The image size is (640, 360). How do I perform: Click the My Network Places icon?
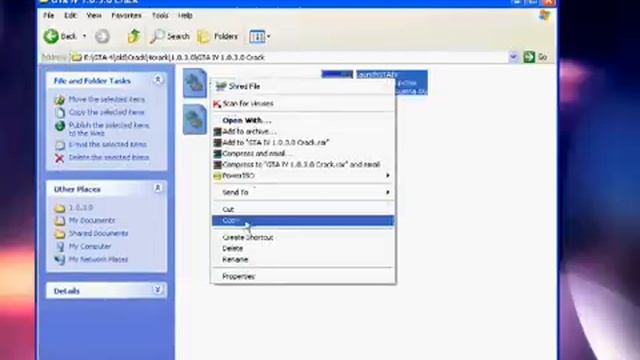tap(60, 260)
